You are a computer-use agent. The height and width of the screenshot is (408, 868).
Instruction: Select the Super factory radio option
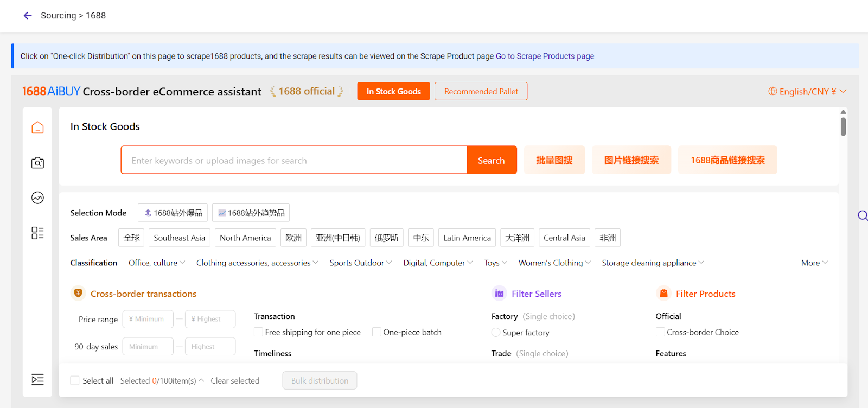coord(496,333)
